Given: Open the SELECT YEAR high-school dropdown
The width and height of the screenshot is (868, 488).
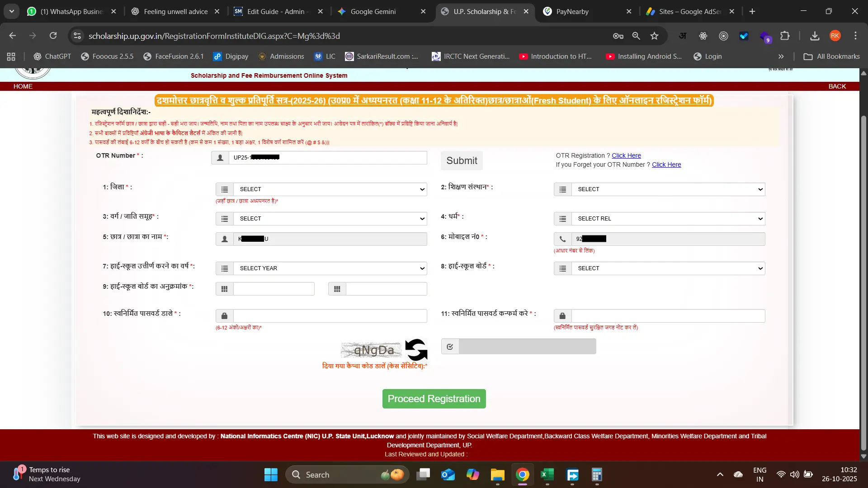Looking at the screenshot, I should (330, 268).
